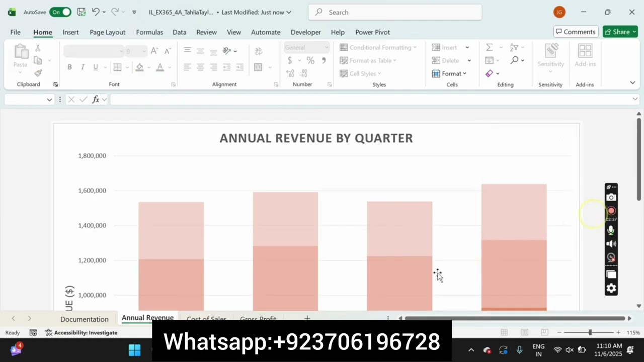Click the Windows Start button on taskbar
Viewport: 644px width, 362px height.
[x=134, y=350]
